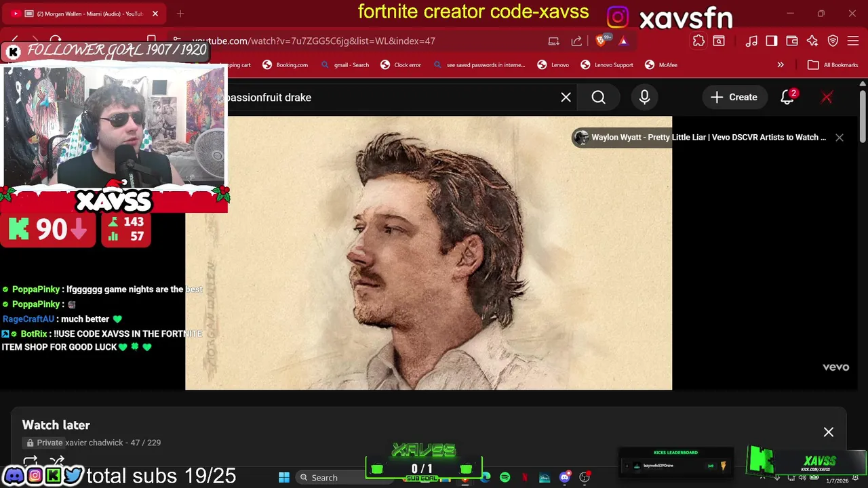Open the Booking.com bookmark
Screen dimensions: 868x488
click(x=285, y=65)
